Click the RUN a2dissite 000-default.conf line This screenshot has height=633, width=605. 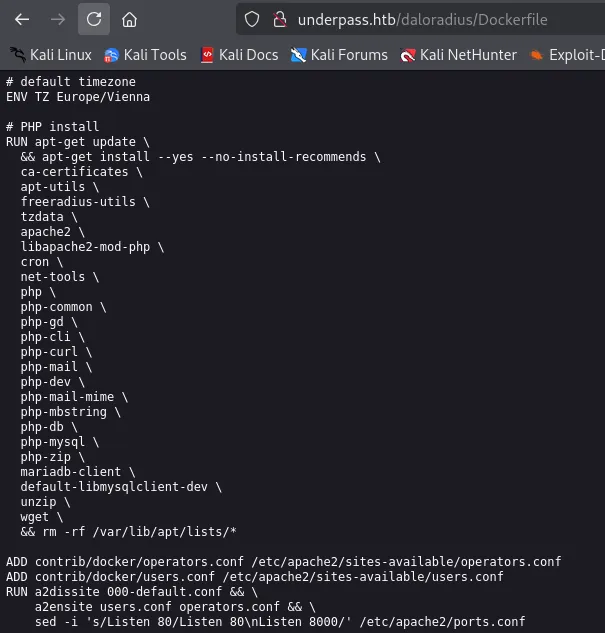pyautogui.click(x=132, y=592)
